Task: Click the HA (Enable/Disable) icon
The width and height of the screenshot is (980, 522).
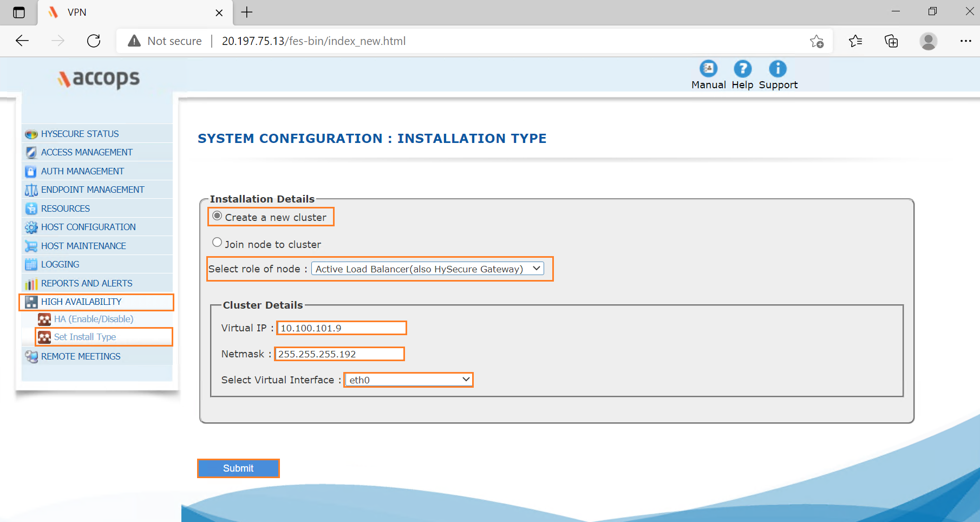Action: click(x=44, y=319)
